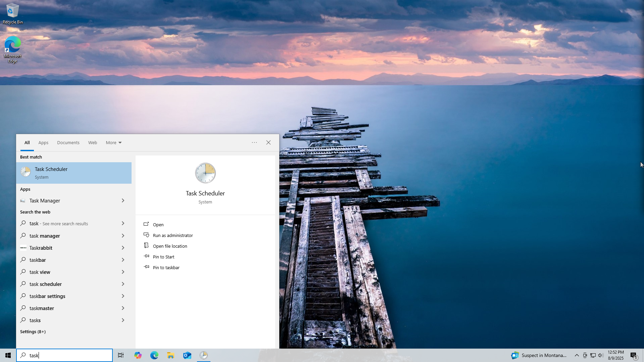Switch to the Web search tab

[x=93, y=143]
